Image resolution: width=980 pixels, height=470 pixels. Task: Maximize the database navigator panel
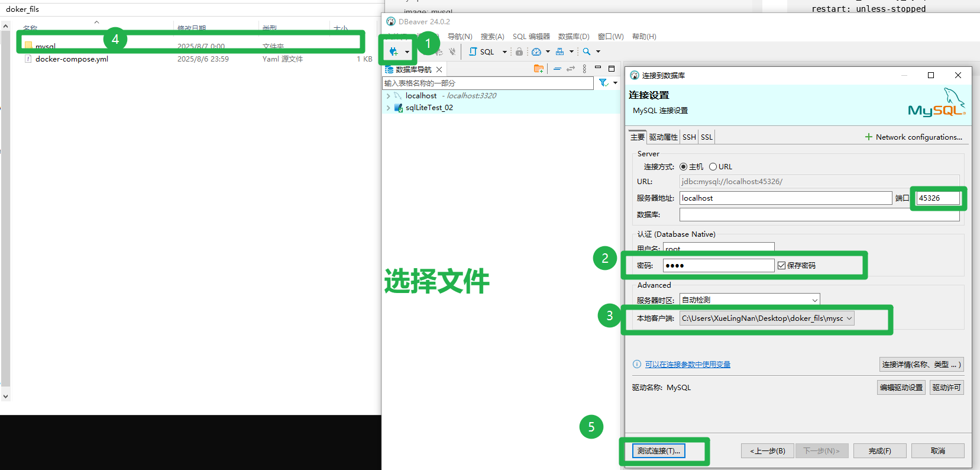[612, 69]
